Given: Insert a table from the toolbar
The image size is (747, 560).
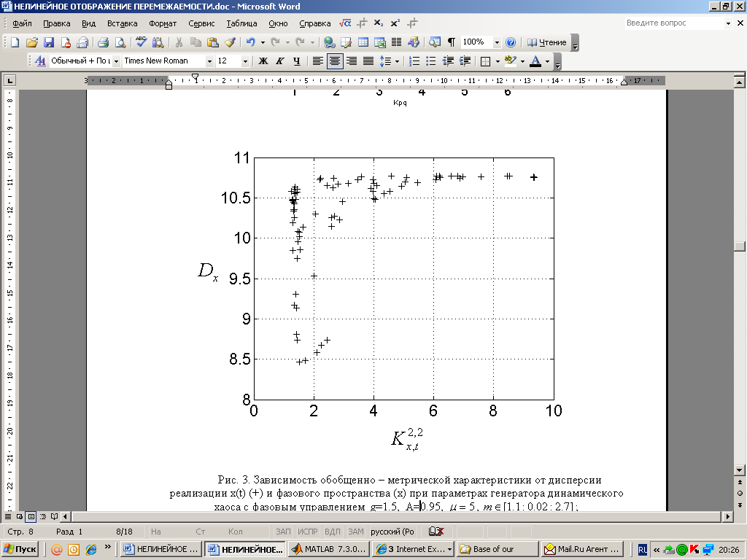Looking at the screenshot, I should tap(363, 42).
